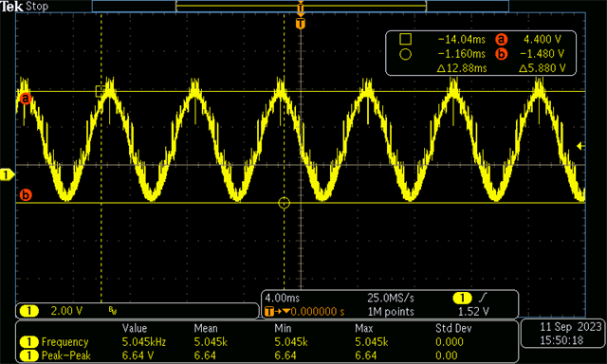The image size is (607, 364).
Task: Click the date and time display
Action: (571, 334)
